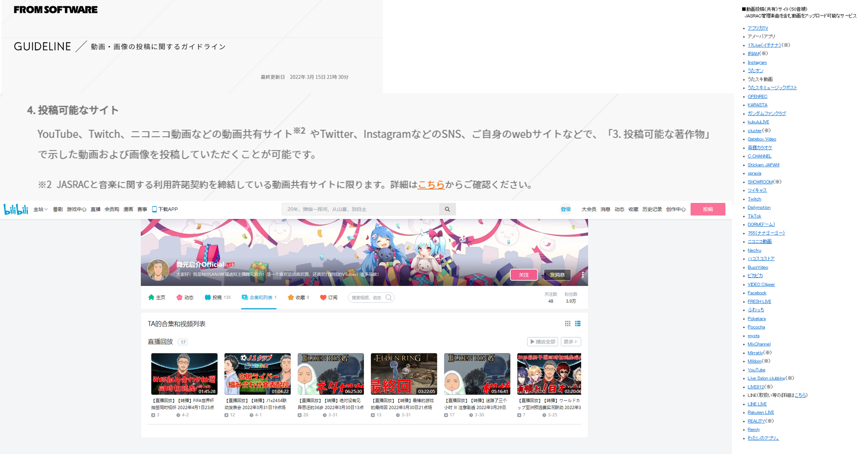Click the orange こちら link in the guideline note

pyautogui.click(x=431, y=184)
